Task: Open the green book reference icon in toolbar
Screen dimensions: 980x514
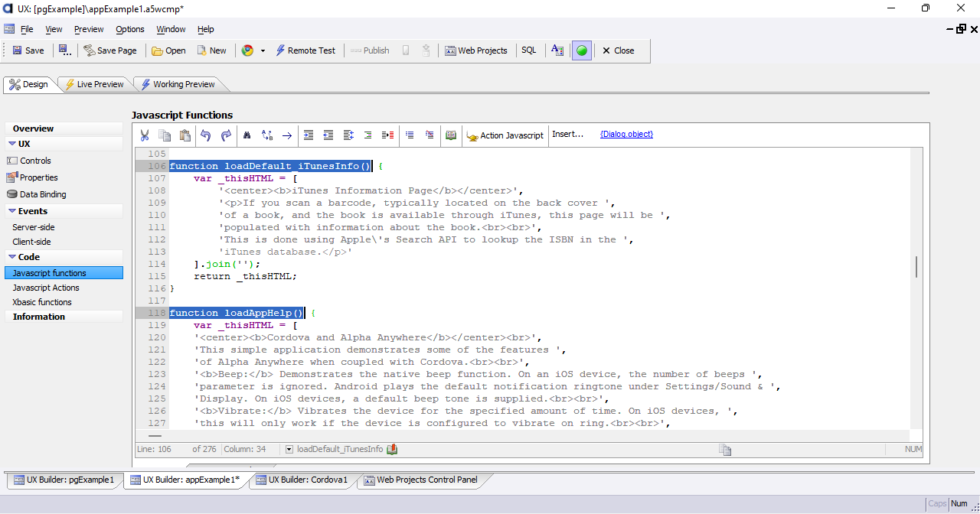Action: [x=451, y=135]
